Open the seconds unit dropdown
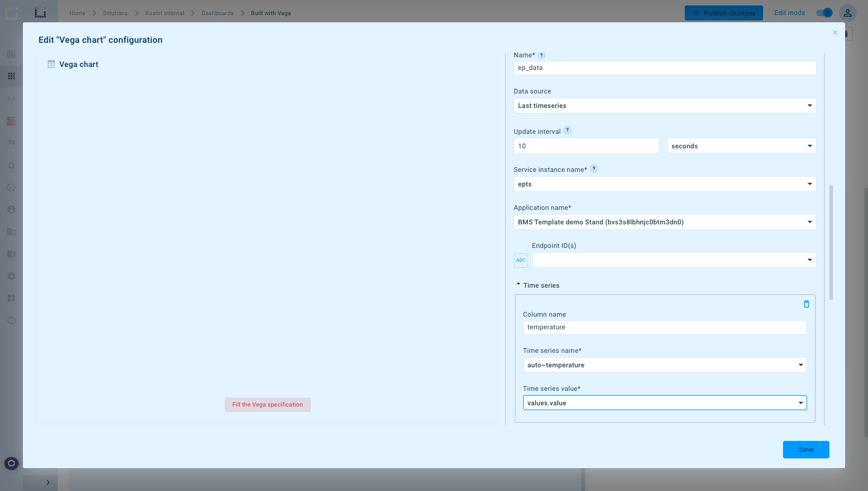This screenshot has width=868, height=491. [742, 146]
